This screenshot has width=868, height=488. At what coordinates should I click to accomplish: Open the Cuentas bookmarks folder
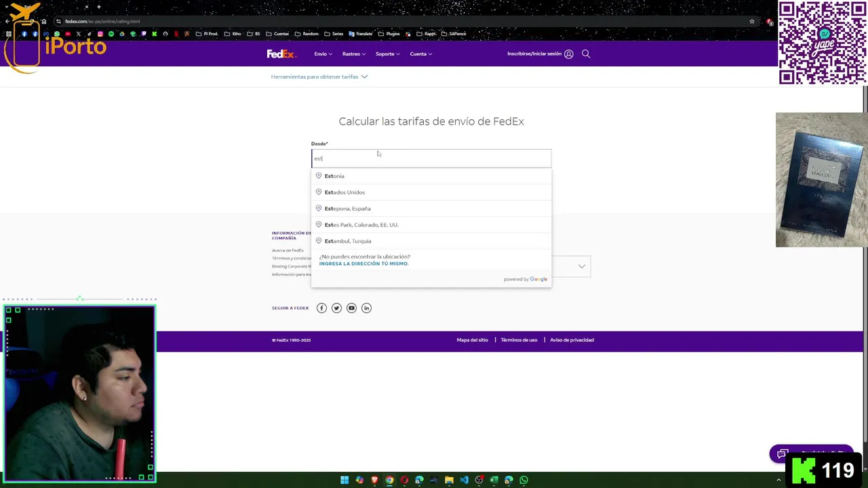click(277, 34)
